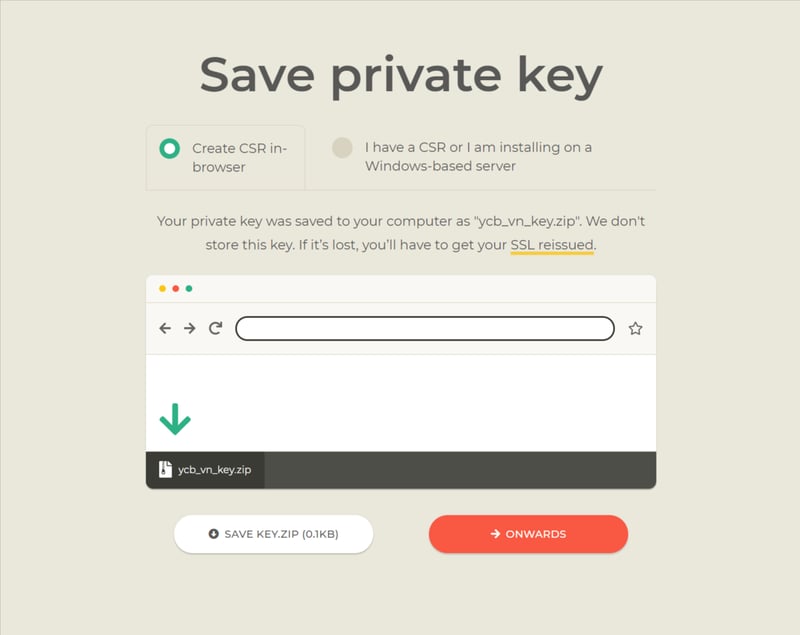Open the "Windows-based server" tab text
This screenshot has height=635, width=800.
(440, 166)
